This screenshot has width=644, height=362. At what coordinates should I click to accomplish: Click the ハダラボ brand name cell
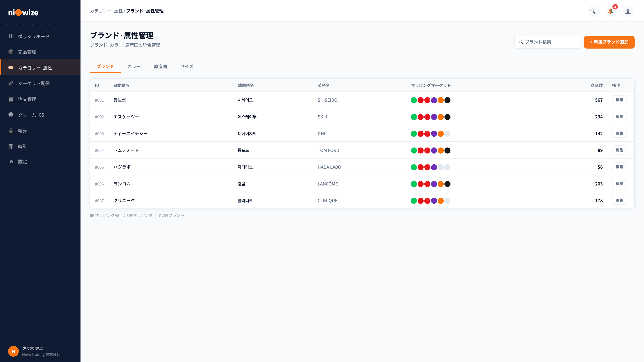pos(122,167)
